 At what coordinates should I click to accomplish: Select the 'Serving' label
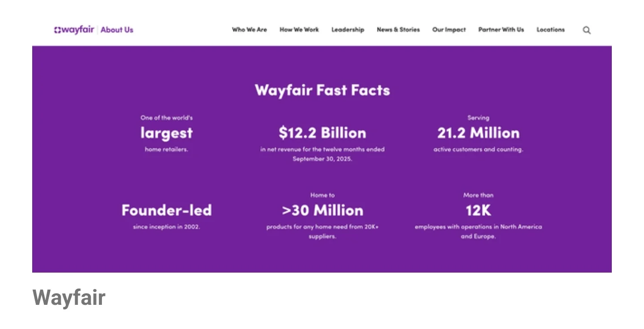pyautogui.click(x=478, y=118)
